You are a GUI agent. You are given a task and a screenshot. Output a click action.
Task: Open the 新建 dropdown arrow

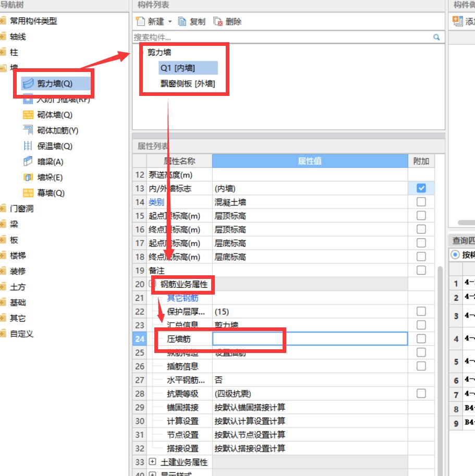[170, 21]
